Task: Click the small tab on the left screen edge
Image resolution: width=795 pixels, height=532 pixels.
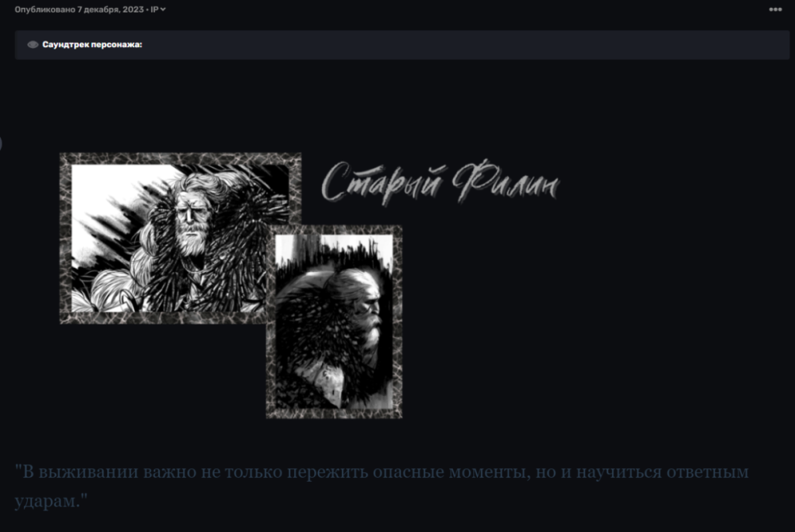Action: (2, 144)
